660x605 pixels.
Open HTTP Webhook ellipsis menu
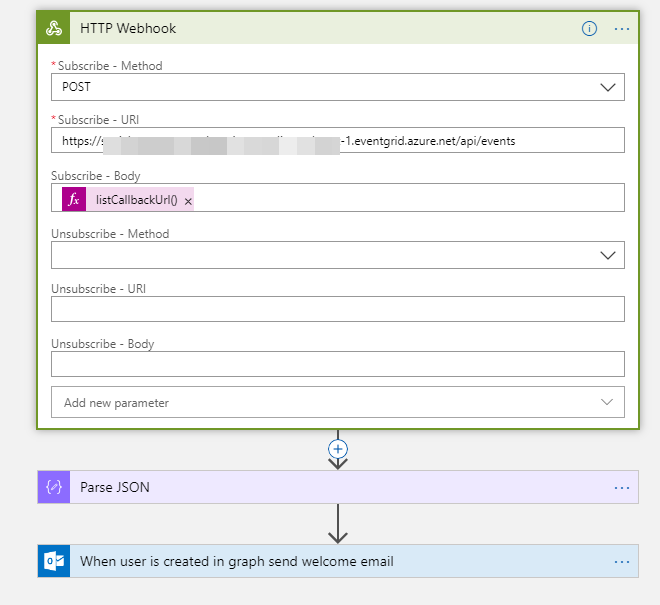point(622,29)
